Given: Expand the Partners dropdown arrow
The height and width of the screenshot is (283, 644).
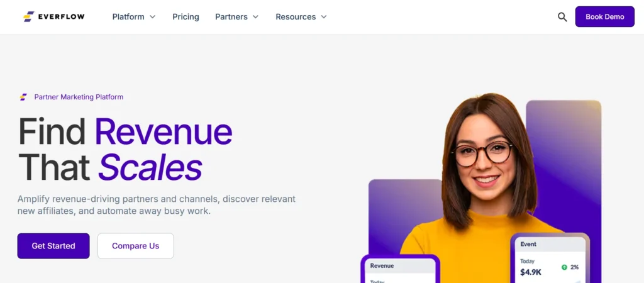Looking at the screenshot, I should click(255, 17).
